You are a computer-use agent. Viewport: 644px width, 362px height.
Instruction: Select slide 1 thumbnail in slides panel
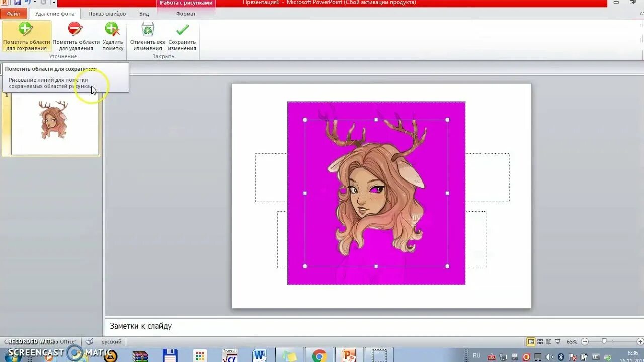click(x=55, y=124)
